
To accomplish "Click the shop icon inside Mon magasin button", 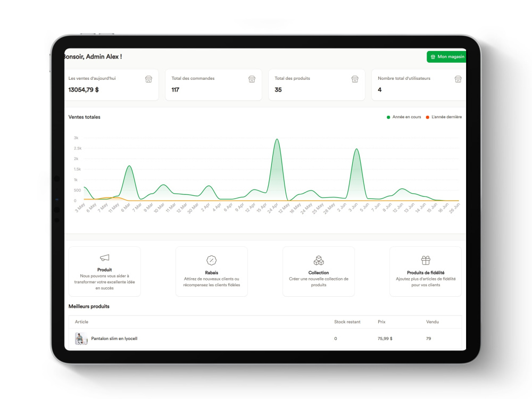I will point(433,57).
